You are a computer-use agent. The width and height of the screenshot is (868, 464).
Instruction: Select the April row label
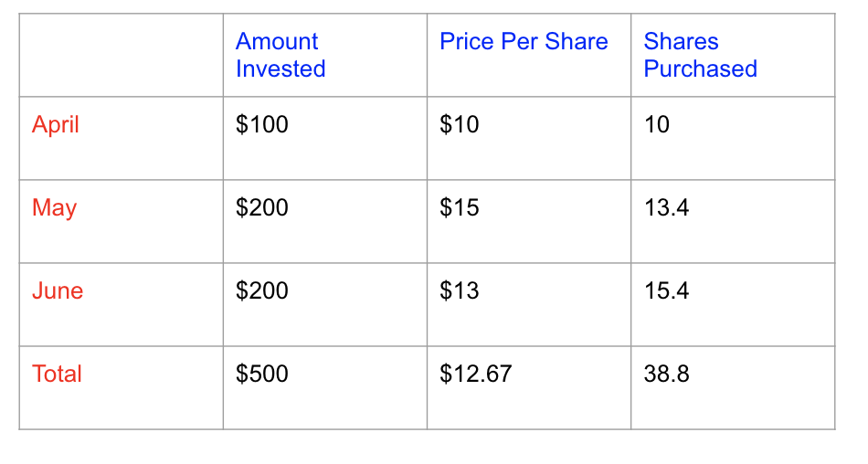56,125
